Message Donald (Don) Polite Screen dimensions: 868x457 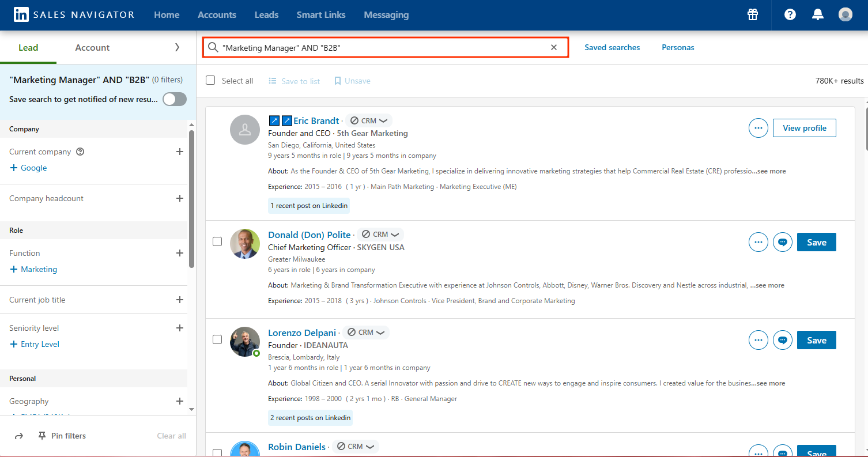pos(783,243)
